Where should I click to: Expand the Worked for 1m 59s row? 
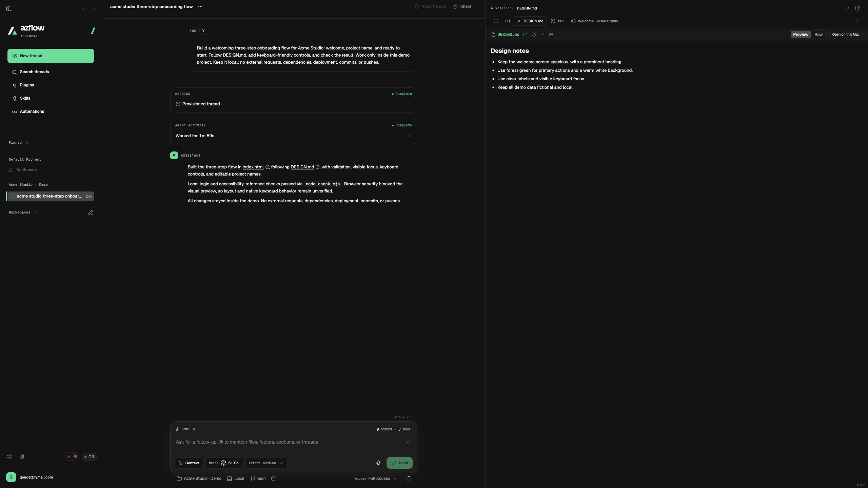point(293,136)
